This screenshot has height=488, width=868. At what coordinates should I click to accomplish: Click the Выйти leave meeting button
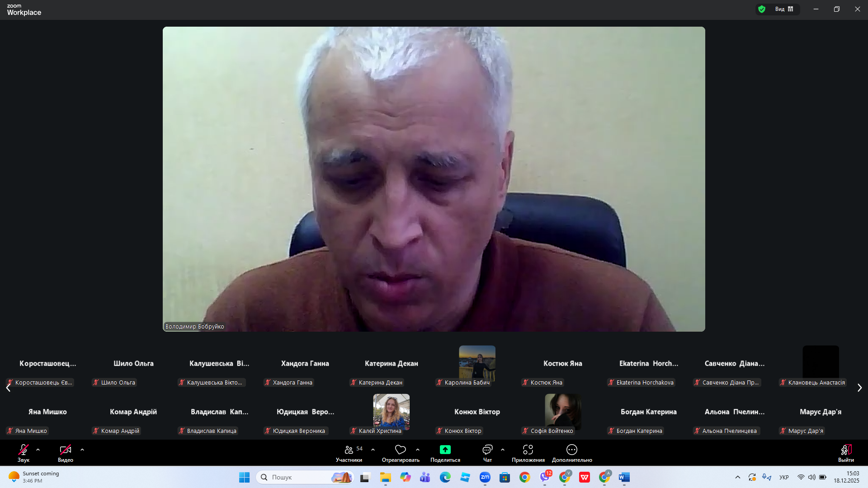click(846, 450)
